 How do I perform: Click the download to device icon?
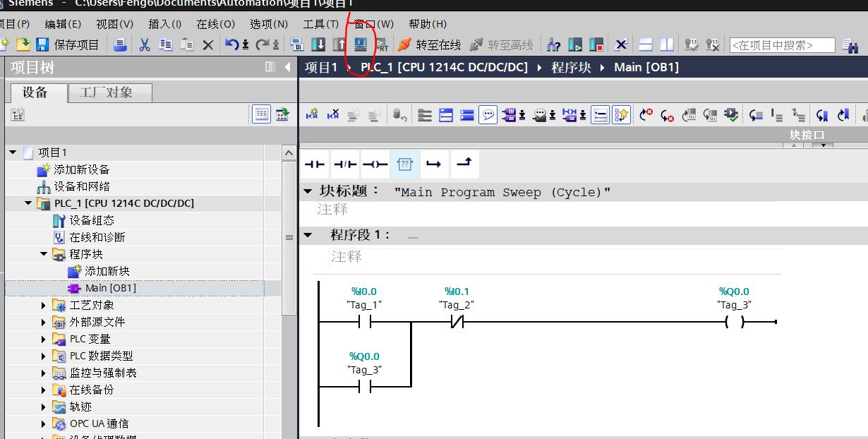pyautogui.click(x=318, y=44)
